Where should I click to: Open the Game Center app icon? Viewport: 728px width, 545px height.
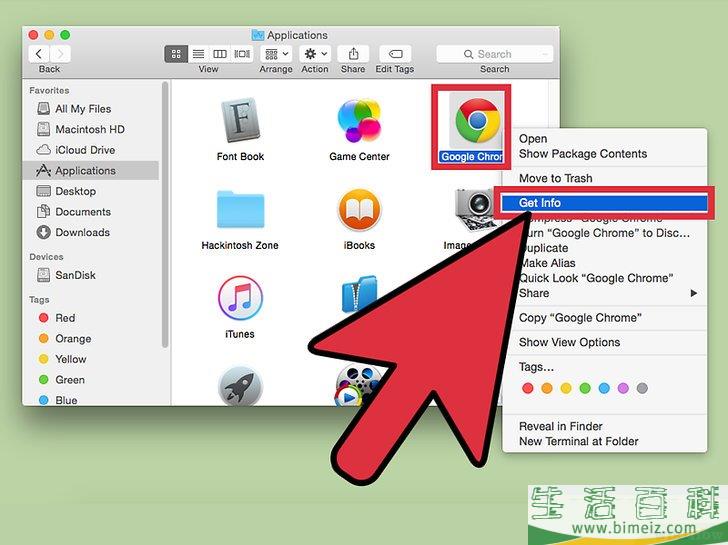tap(359, 121)
